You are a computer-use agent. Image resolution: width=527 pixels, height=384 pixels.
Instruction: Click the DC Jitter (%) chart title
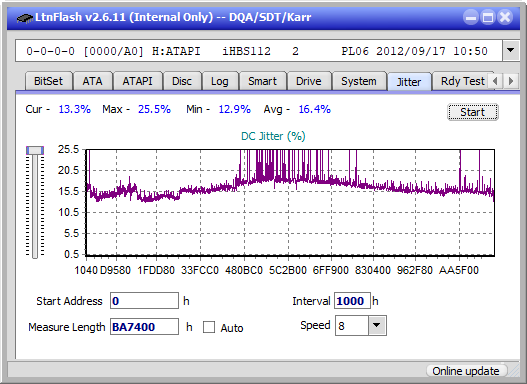pyautogui.click(x=273, y=136)
